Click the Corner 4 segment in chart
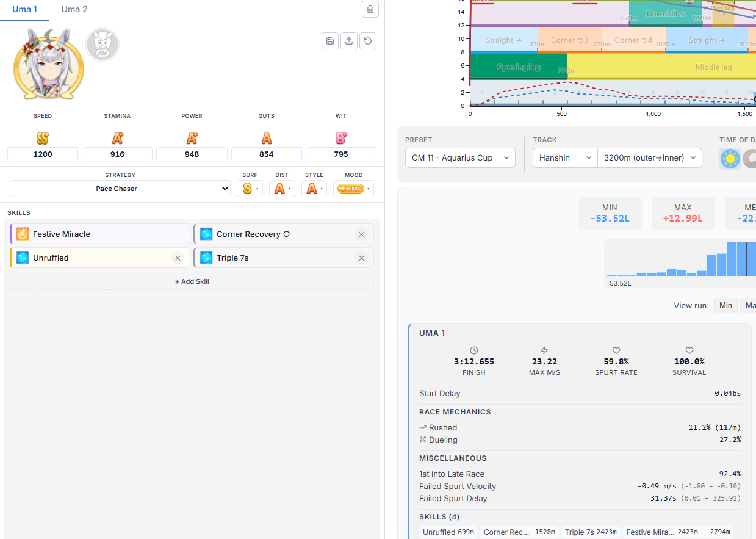The image size is (756, 539). click(x=633, y=40)
